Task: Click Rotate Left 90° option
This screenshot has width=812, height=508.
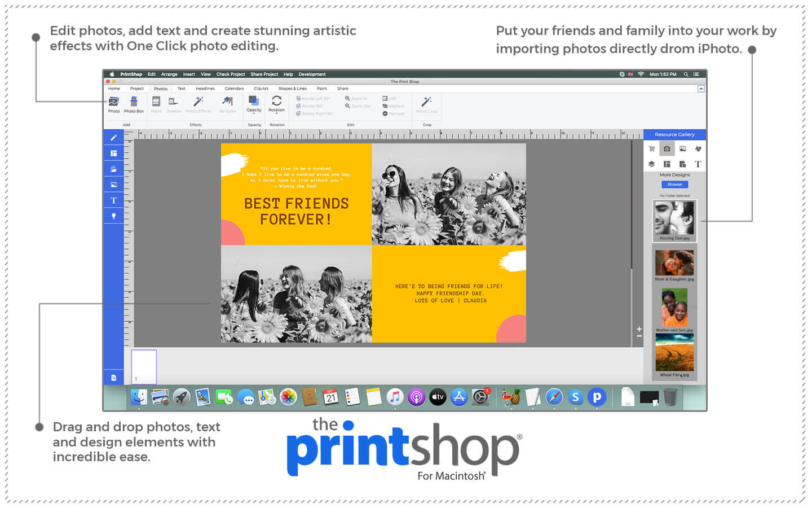Action: tap(314, 99)
